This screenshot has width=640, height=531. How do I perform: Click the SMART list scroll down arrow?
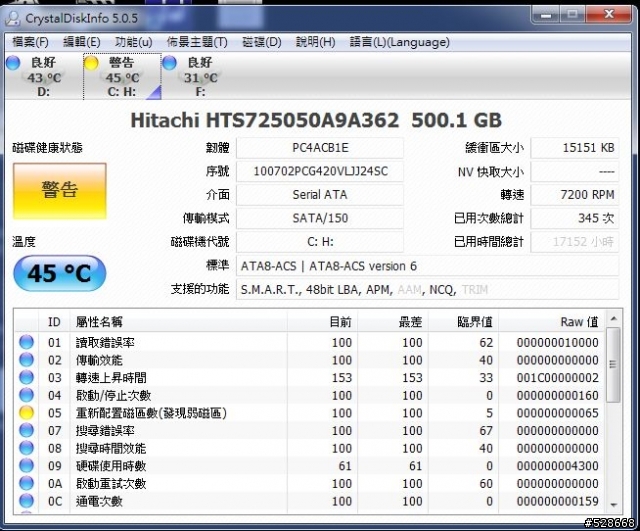tap(613, 505)
